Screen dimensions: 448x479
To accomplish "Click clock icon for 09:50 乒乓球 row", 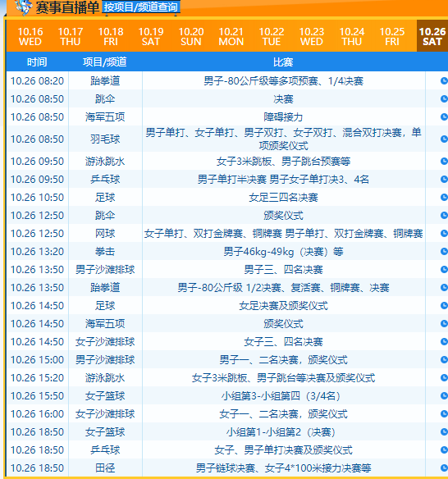I will (x=444, y=179).
